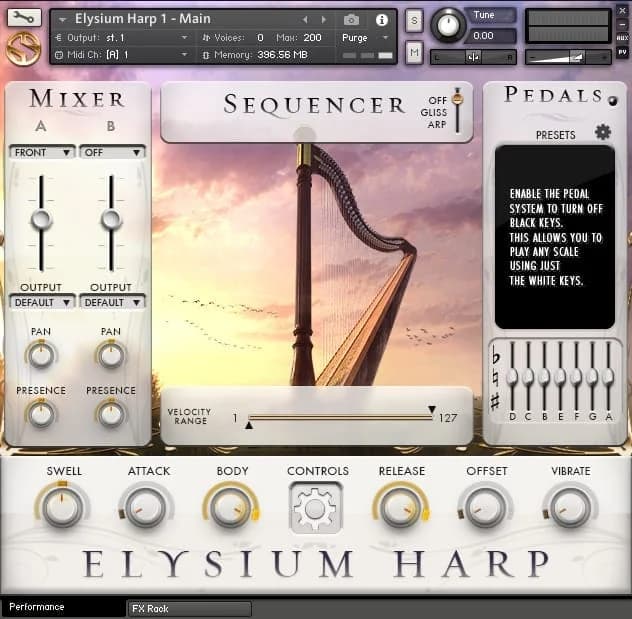Click the G pedal slider
This screenshot has height=619, width=632.
tap(592, 377)
